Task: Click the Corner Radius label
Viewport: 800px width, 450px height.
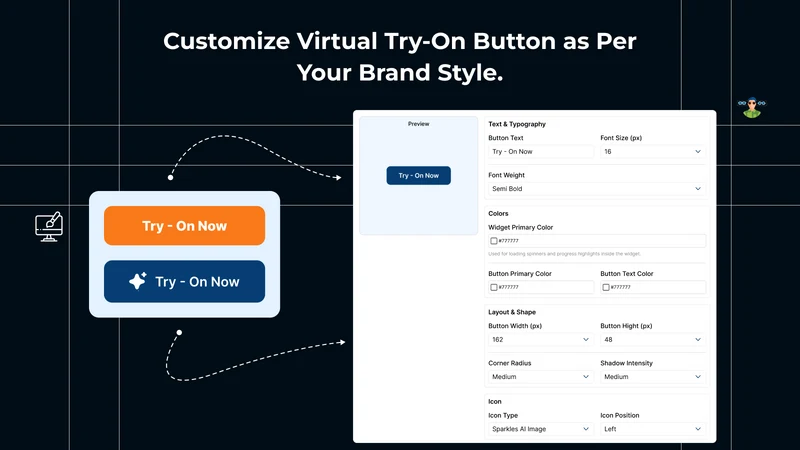Action: (x=510, y=363)
